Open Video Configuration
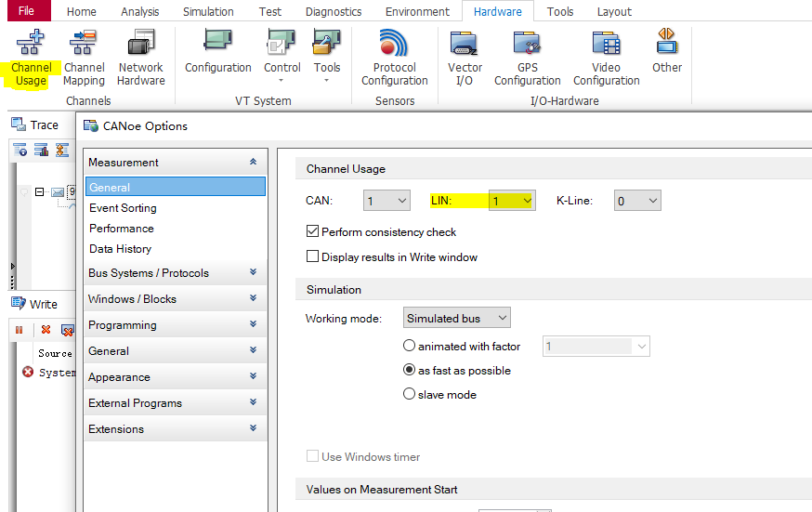 607,58
